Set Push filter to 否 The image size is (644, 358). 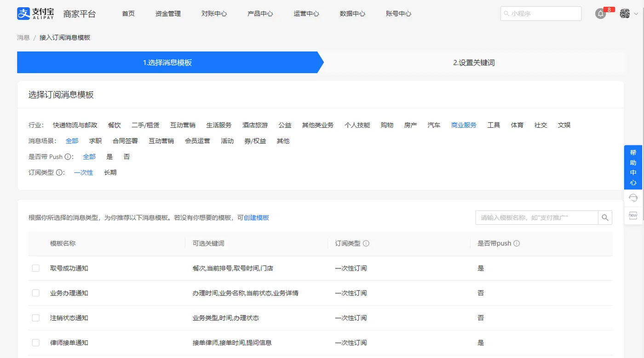tap(127, 157)
